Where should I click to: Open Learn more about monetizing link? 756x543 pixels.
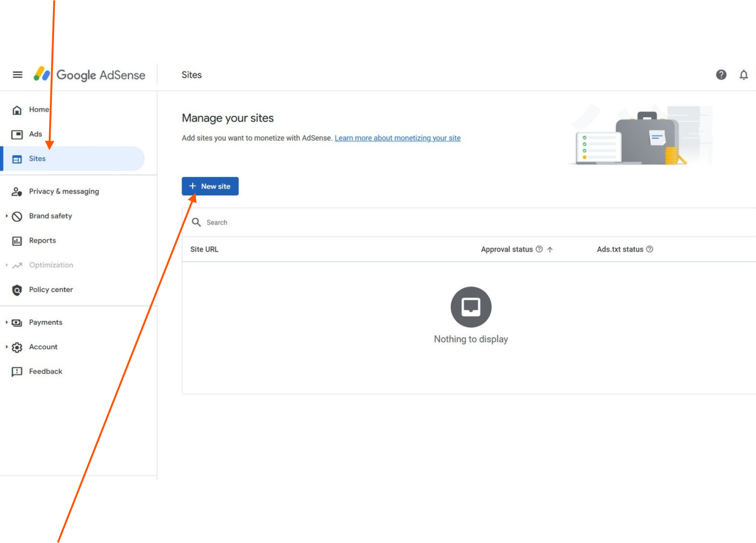point(397,138)
